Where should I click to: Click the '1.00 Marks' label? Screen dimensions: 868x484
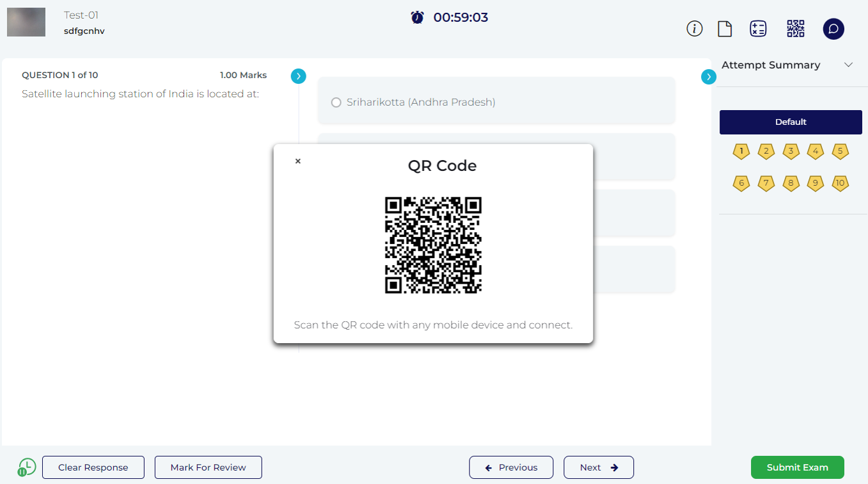coord(243,75)
